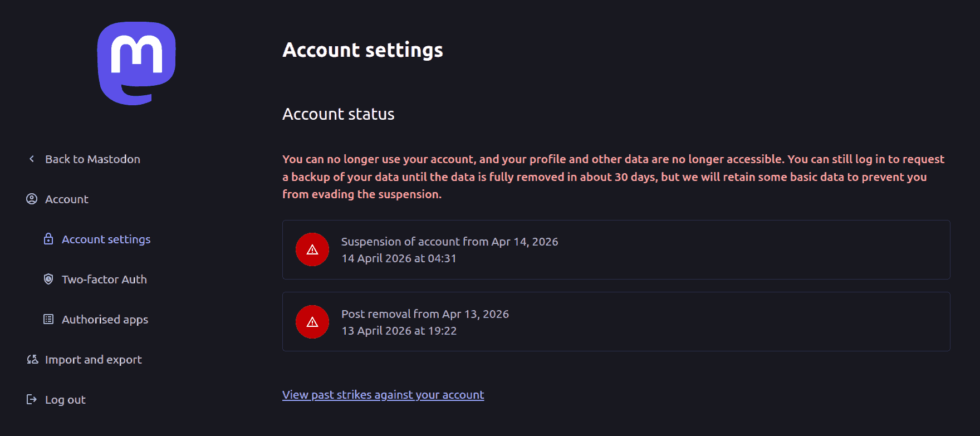The width and height of the screenshot is (980, 436).
Task: Click the lock icon beside Account settings
Action: (x=48, y=239)
